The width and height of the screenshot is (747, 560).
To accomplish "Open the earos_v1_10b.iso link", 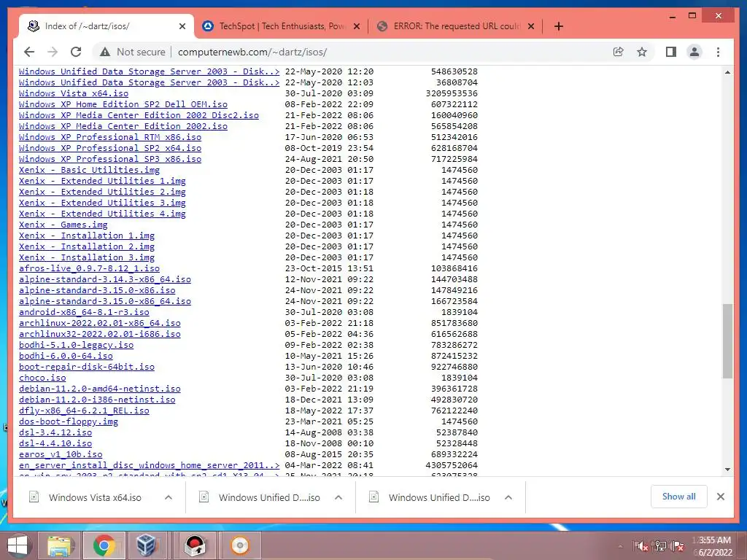I will [61, 455].
